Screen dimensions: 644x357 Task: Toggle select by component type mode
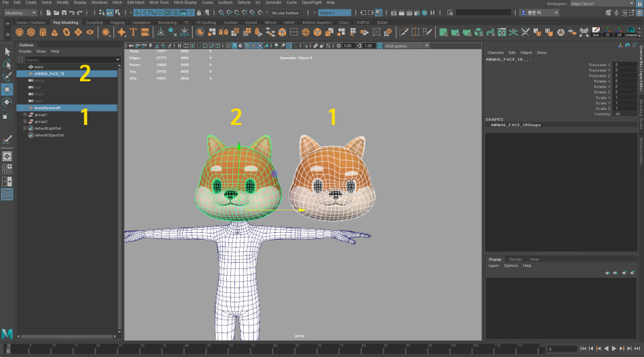tap(118, 13)
